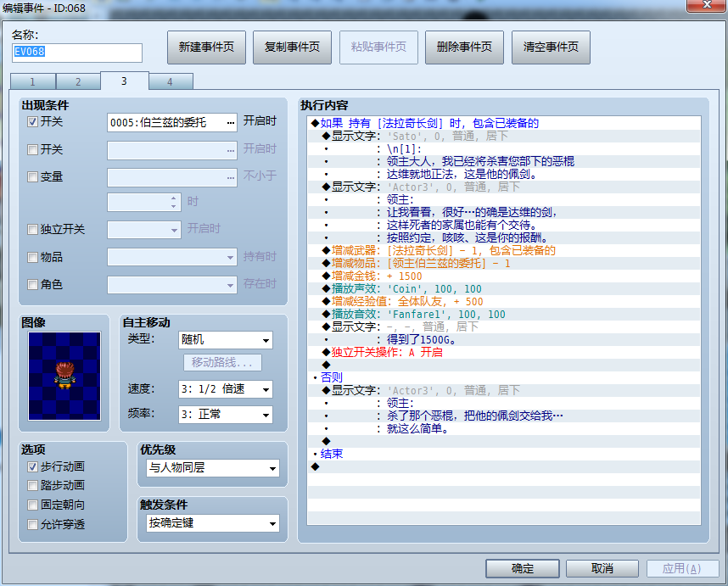This screenshot has width=728, height=586.
Task: Enable the 固定朝向 option
Action: 32,505
